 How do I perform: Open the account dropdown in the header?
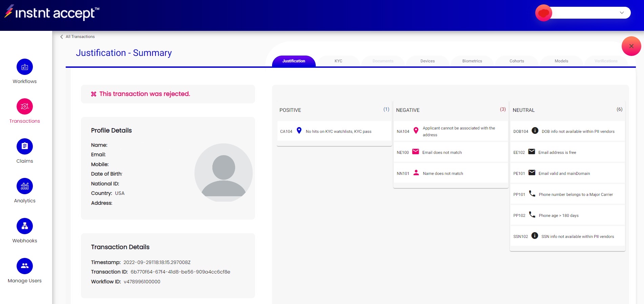622,13
